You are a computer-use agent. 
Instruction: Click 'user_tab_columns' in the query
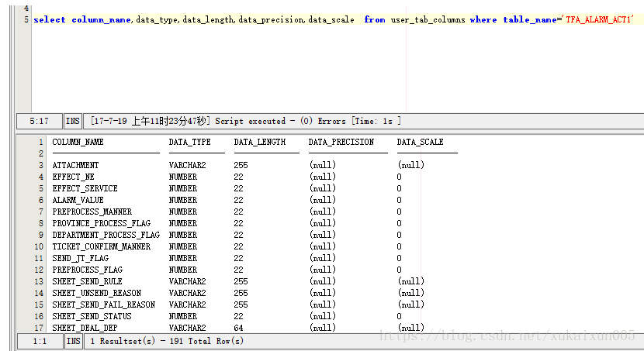coord(428,19)
